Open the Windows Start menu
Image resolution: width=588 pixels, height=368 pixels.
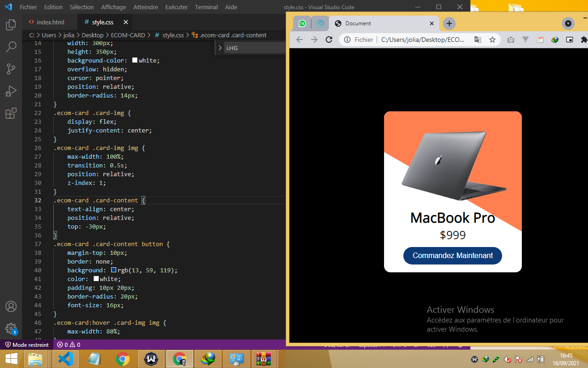pyautogui.click(x=11, y=358)
